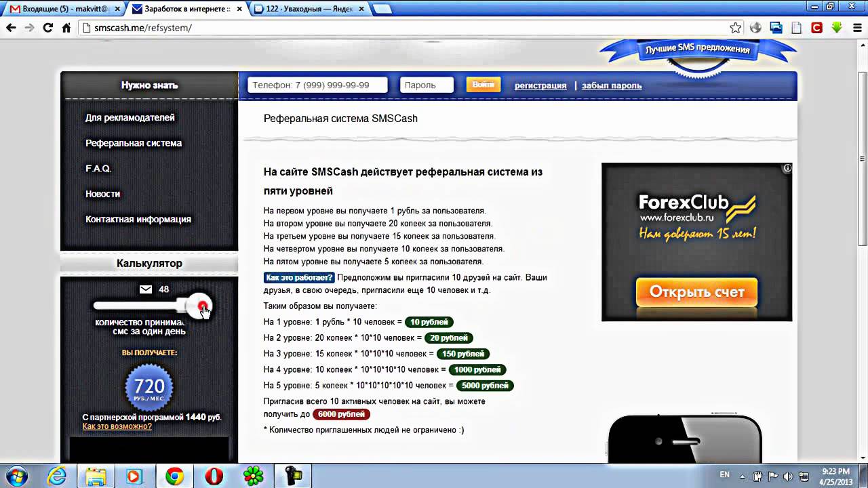Viewport: 868px width, 488px height.
Task: Click the Реферальная система SMSCash heading
Action: point(340,118)
